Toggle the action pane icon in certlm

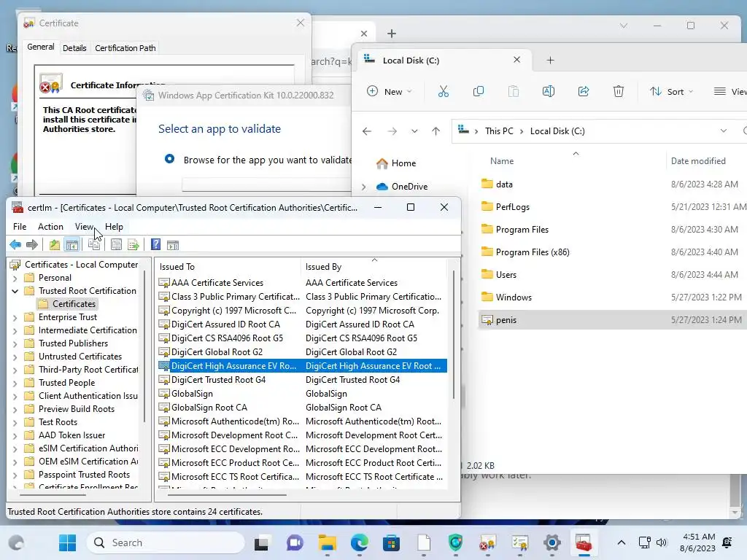pos(173,245)
